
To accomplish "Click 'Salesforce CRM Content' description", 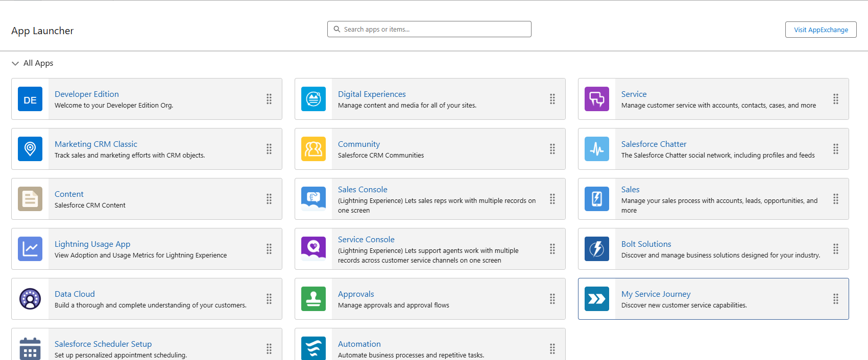I will click(90, 205).
